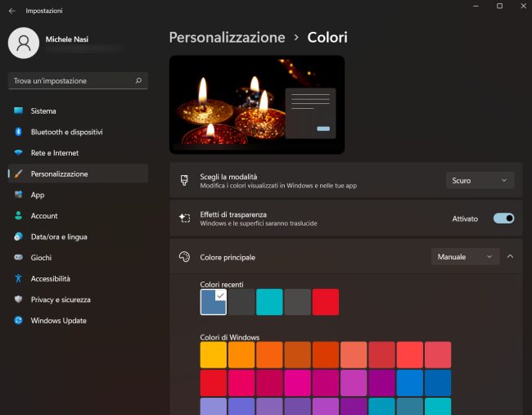Select the second gray recent color swatch

pyautogui.click(x=298, y=302)
